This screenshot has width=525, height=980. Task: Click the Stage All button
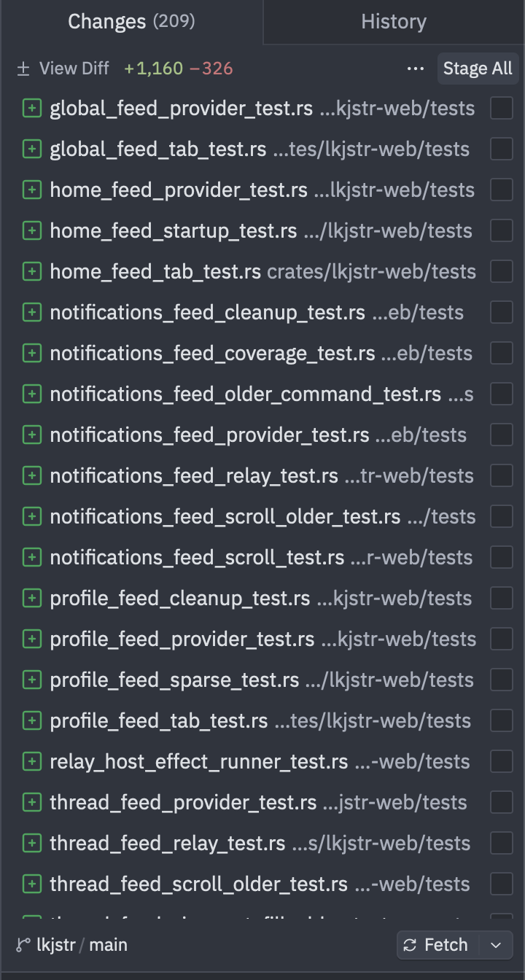(478, 69)
